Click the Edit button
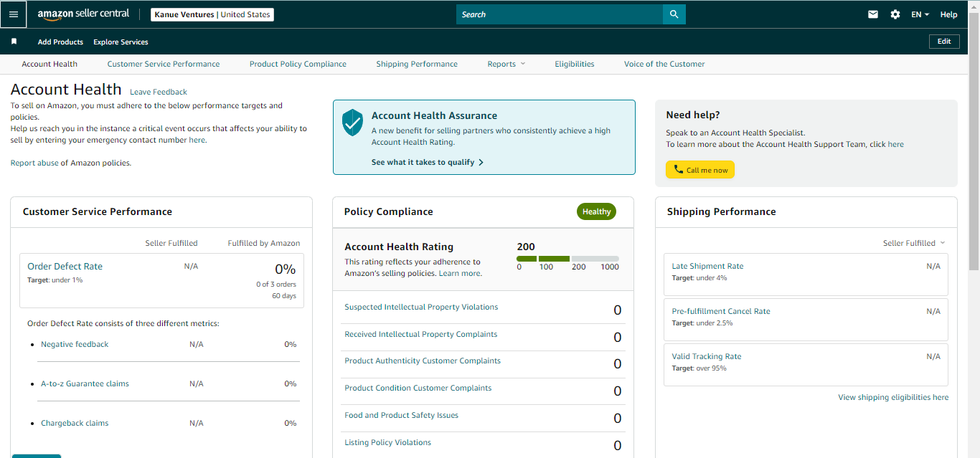This screenshot has height=458, width=980. [x=944, y=42]
